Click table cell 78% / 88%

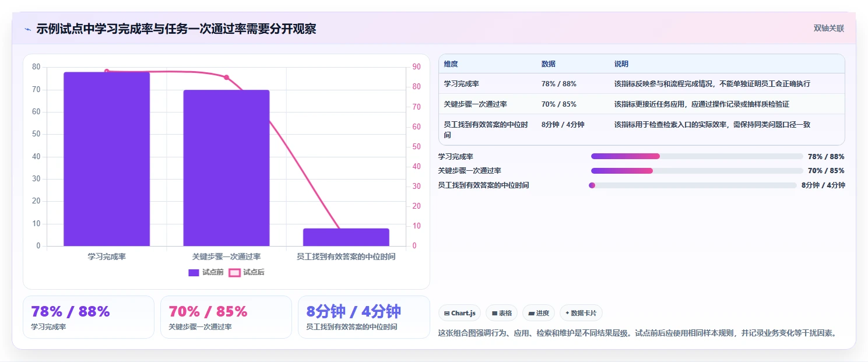(558, 84)
